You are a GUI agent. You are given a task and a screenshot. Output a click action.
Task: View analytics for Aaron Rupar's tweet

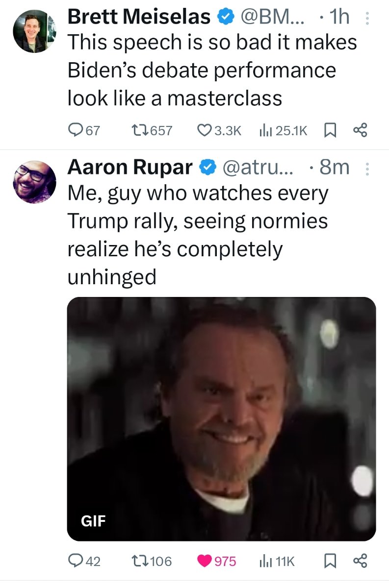(x=265, y=561)
